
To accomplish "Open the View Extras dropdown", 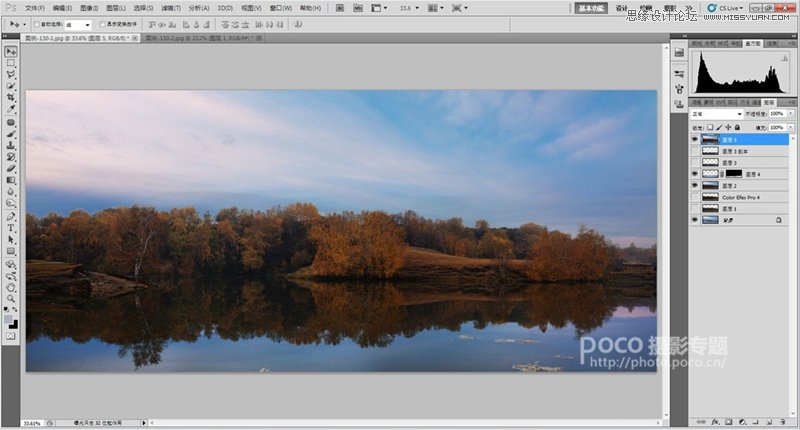I will pos(379,8).
